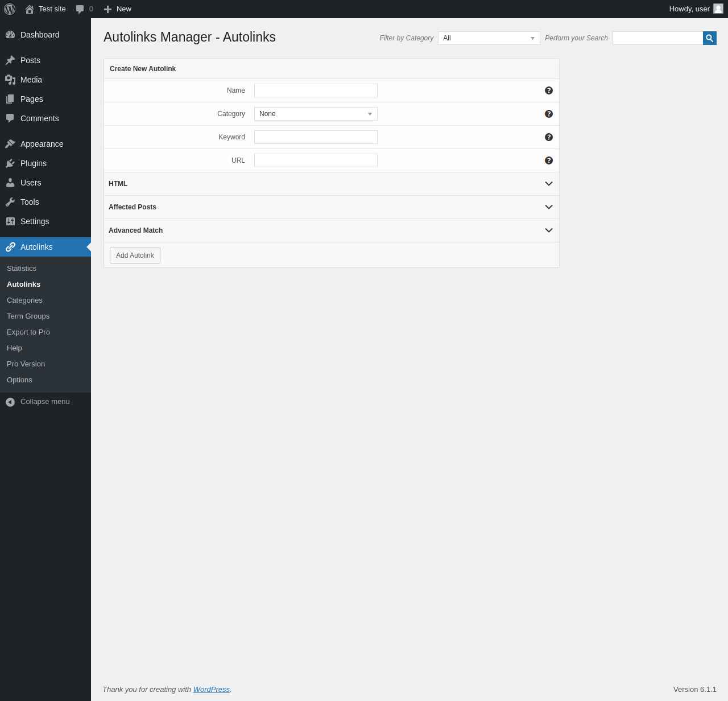Show help for the Keyword field

[x=549, y=137]
